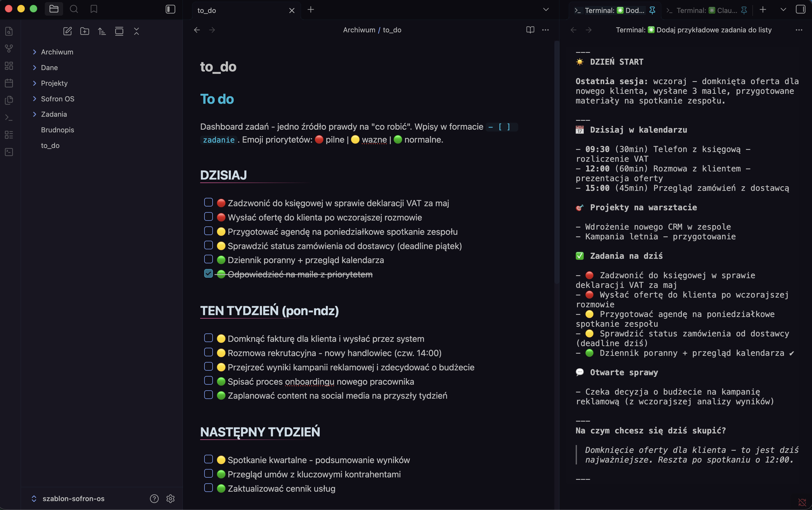Switch to the Terminal Clau... tab

click(707, 11)
